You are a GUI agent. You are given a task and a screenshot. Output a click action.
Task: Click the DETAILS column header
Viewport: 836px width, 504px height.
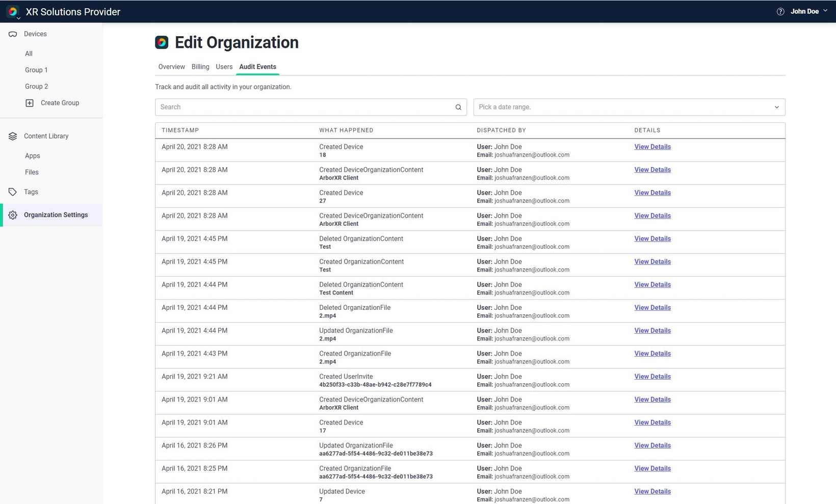point(647,130)
